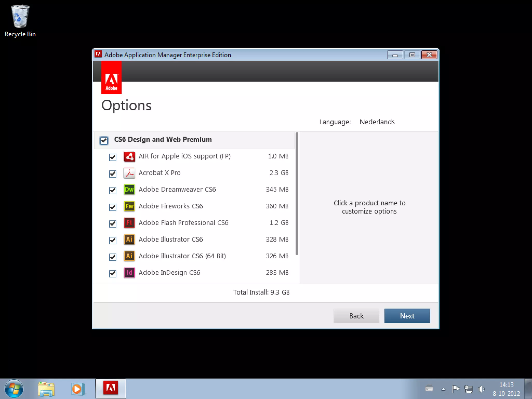
Task: Click the AIR for Apple iOS support icon
Action: 129,156
